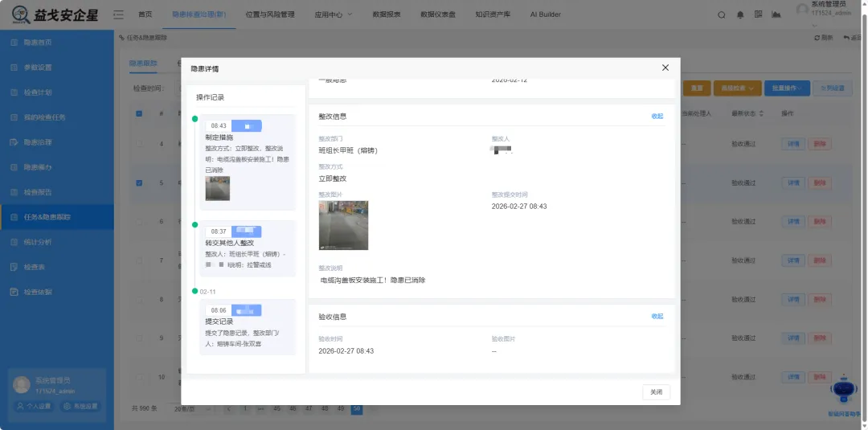Click the 系统管理员 avatar in the top bar
The image size is (868, 430).
pos(803,10)
